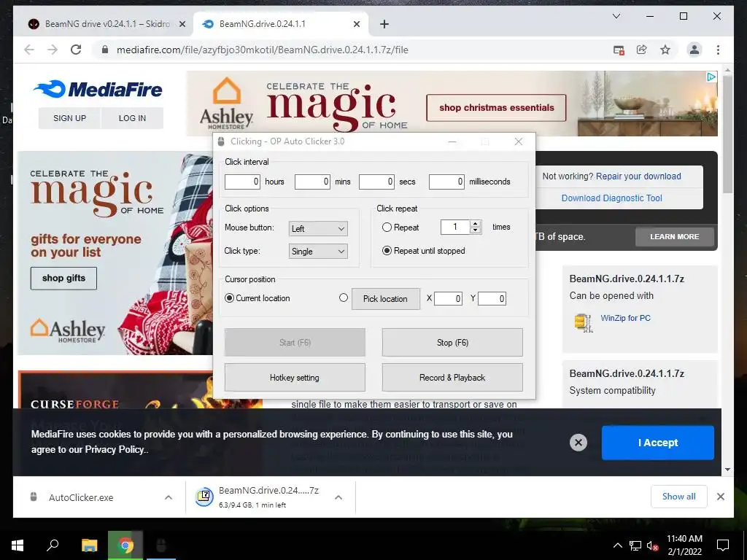Show hidden tray icons
Image resolution: width=747 pixels, height=560 pixels.
pyautogui.click(x=617, y=545)
